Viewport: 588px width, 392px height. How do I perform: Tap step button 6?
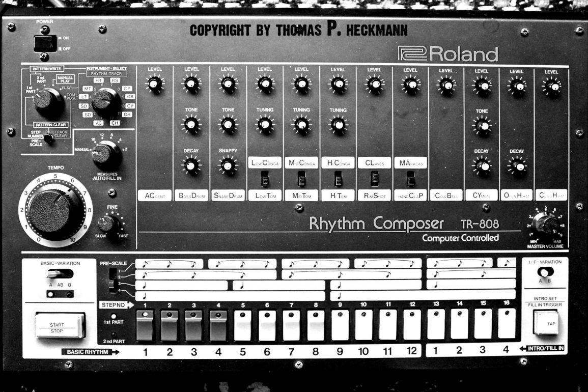[x=267, y=325]
